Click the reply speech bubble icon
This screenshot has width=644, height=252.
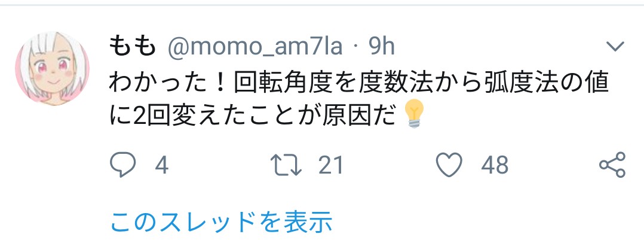tap(122, 165)
